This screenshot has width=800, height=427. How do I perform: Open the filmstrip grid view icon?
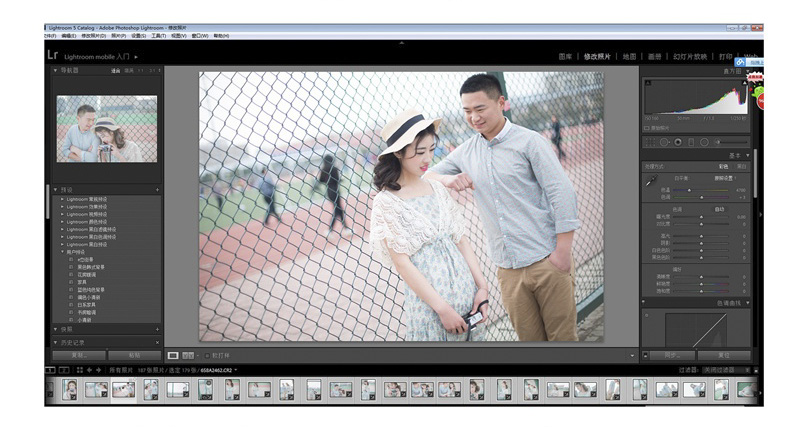tap(80, 370)
